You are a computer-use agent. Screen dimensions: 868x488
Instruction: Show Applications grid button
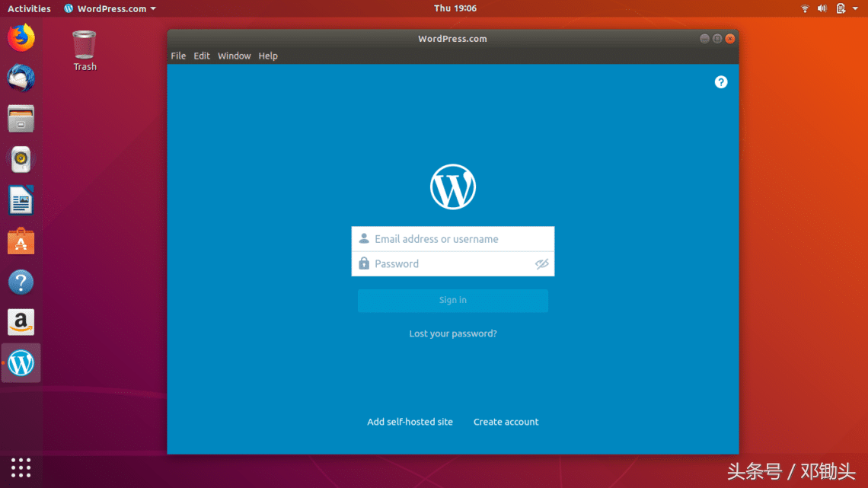(x=21, y=468)
